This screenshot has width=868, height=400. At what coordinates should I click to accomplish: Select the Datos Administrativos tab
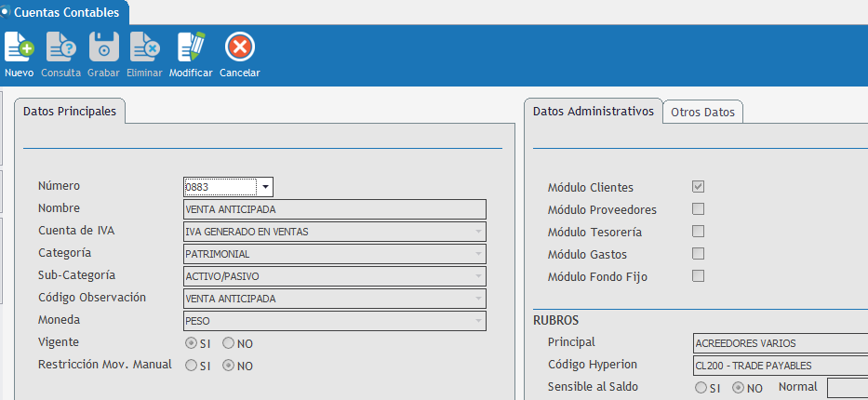(x=593, y=111)
